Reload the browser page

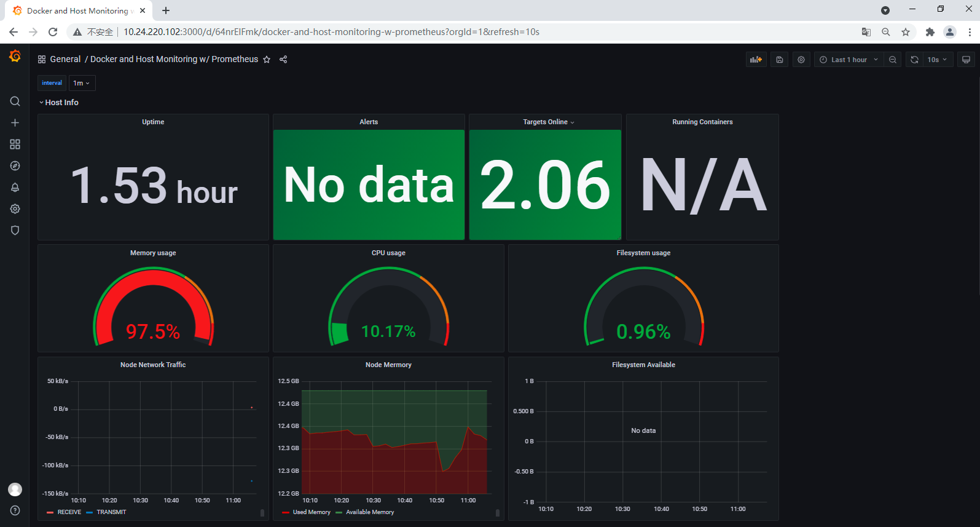coord(53,32)
